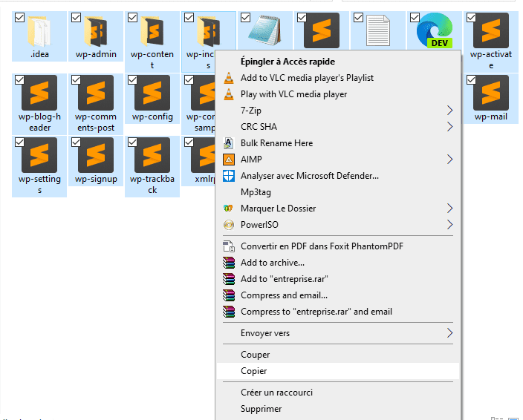Open the wp-content folder icon
The image size is (523, 420).
coord(152,30)
